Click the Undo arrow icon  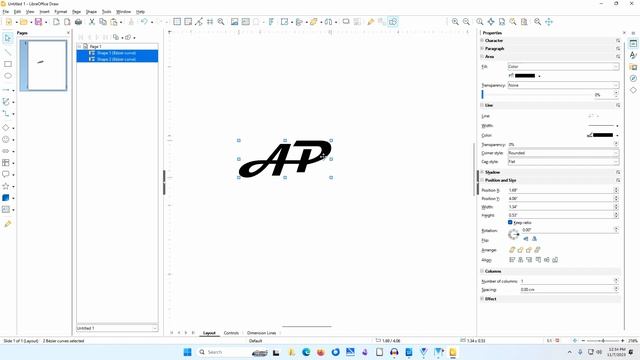pos(144,22)
